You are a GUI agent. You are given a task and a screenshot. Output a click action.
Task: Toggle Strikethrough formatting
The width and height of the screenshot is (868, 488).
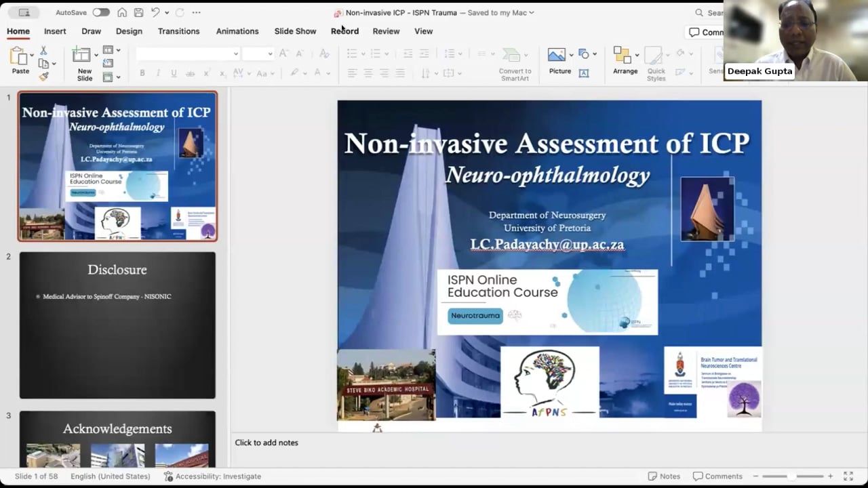190,73
